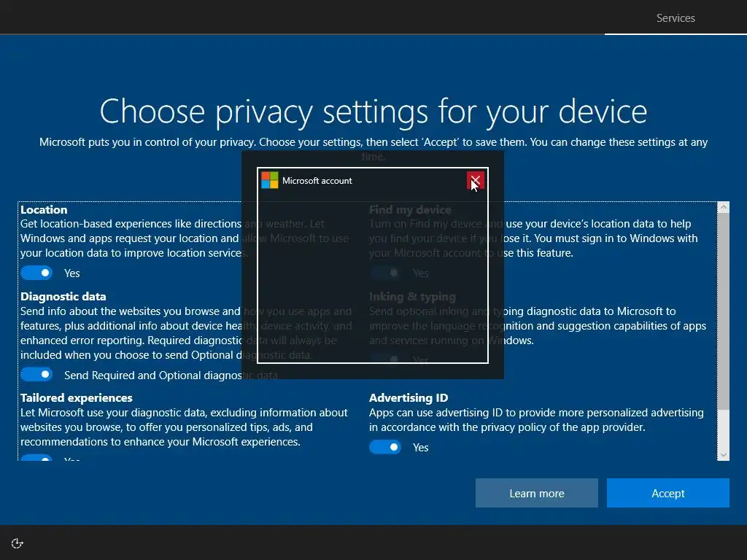Image resolution: width=747 pixels, height=560 pixels.
Task: Click the Microsoft account dialog title
Action: click(x=317, y=181)
